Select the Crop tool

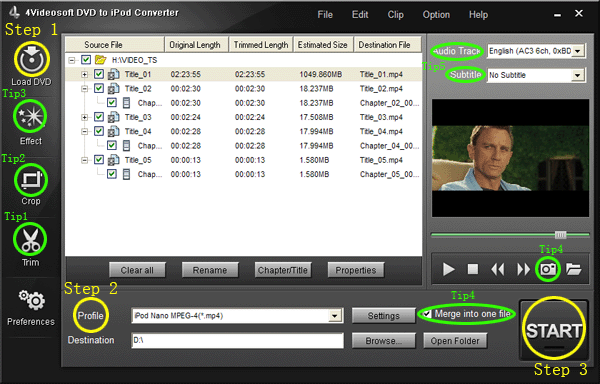pos(31,180)
